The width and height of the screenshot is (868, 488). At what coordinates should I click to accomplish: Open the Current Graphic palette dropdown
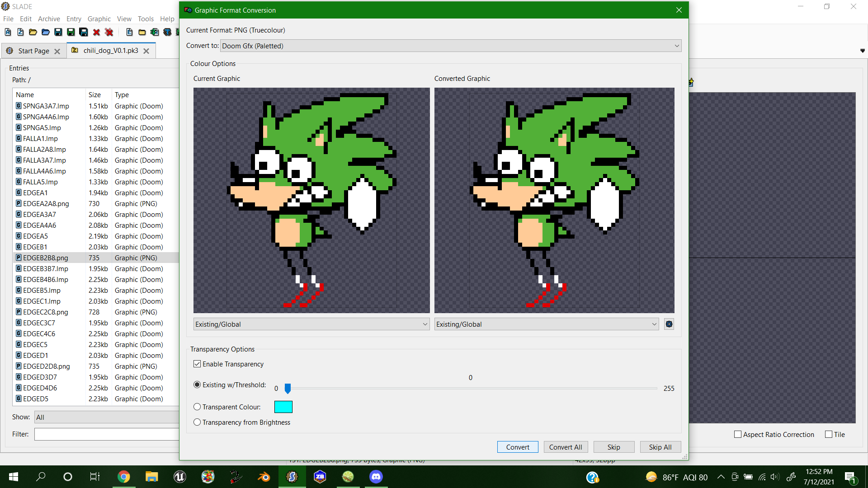pyautogui.click(x=311, y=324)
